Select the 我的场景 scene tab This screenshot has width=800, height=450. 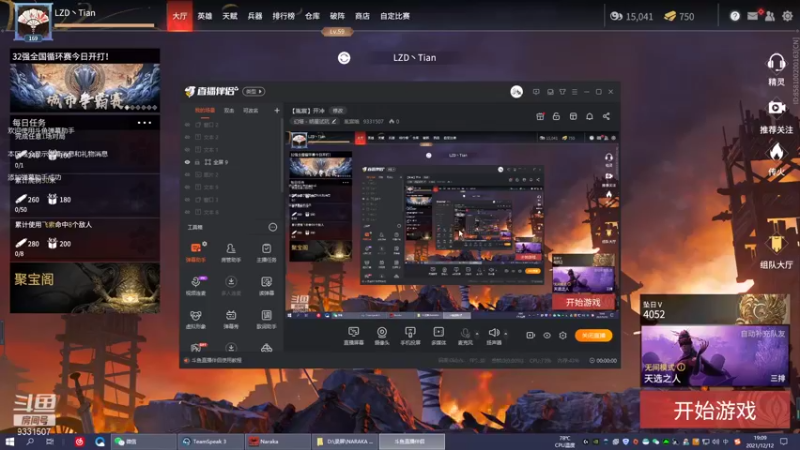[204, 110]
